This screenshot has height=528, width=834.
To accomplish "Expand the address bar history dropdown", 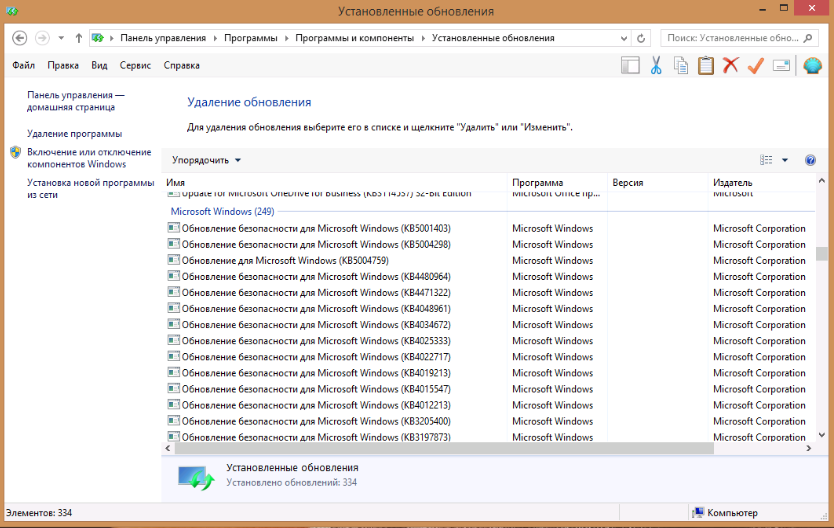I will [x=624, y=38].
